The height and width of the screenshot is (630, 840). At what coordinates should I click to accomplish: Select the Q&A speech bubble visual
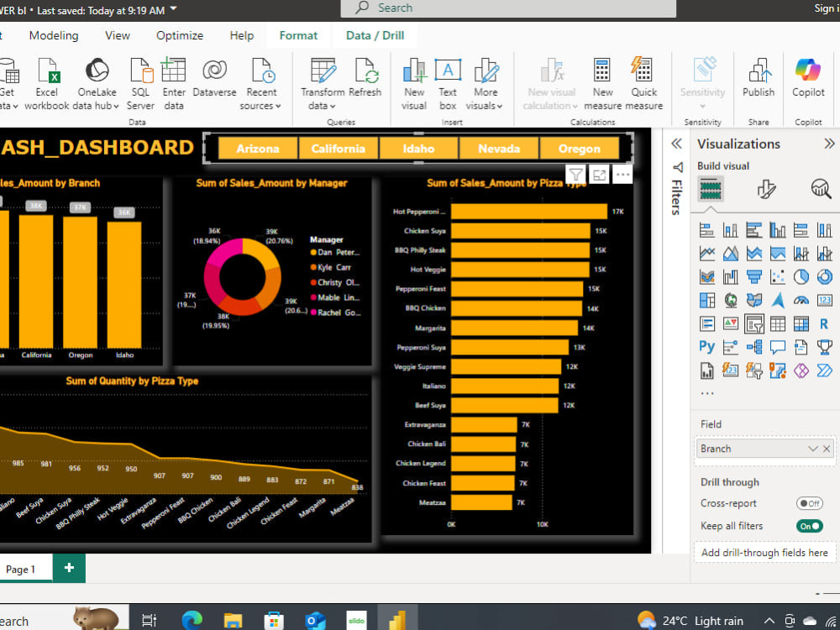point(777,347)
